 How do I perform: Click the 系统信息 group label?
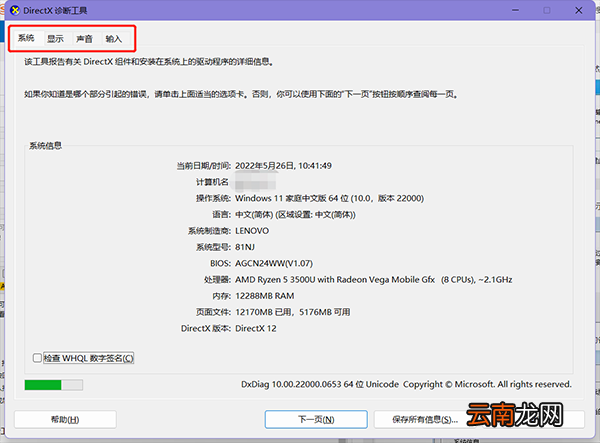46,145
